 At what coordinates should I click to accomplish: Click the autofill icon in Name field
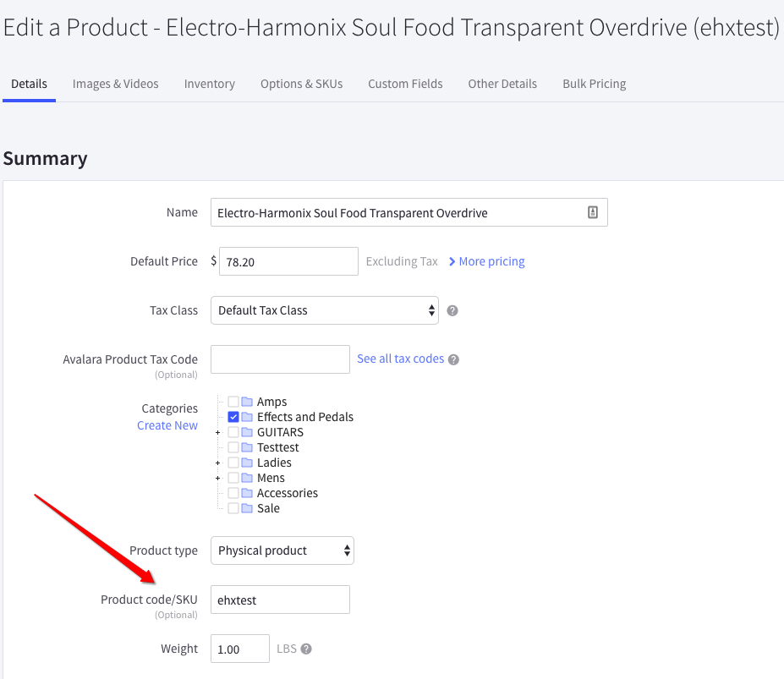tap(593, 213)
